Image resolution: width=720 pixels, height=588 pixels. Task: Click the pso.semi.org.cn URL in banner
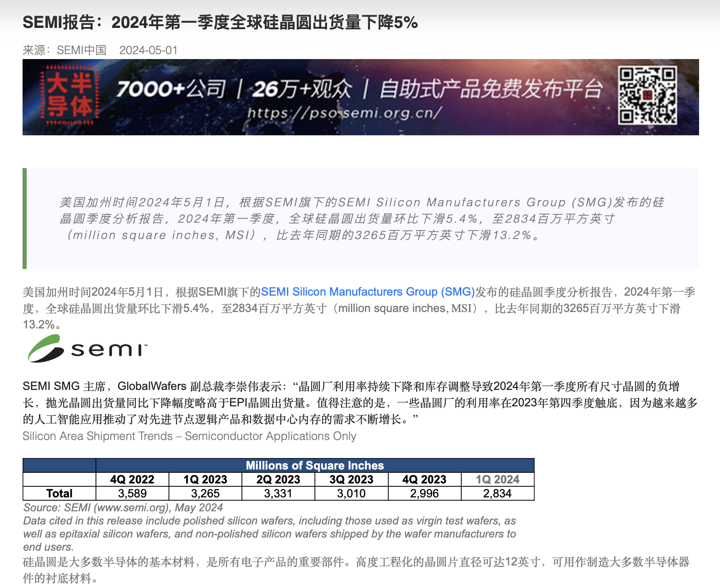tap(345, 112)
